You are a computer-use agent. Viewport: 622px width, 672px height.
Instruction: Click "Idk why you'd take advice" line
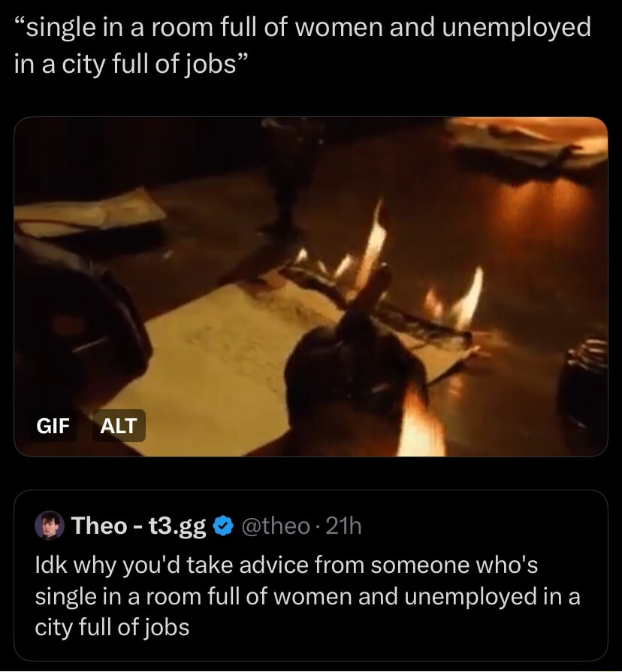point(286,565)
